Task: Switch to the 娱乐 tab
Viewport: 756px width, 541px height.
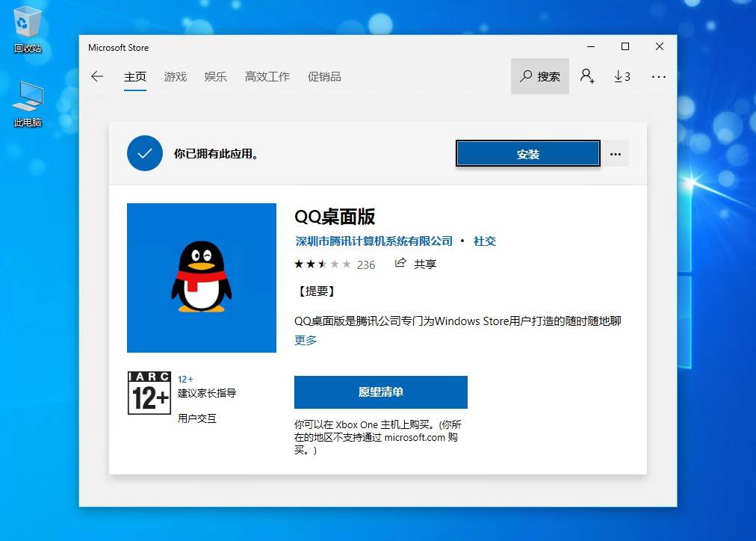Action: click(x=215, y=77)
